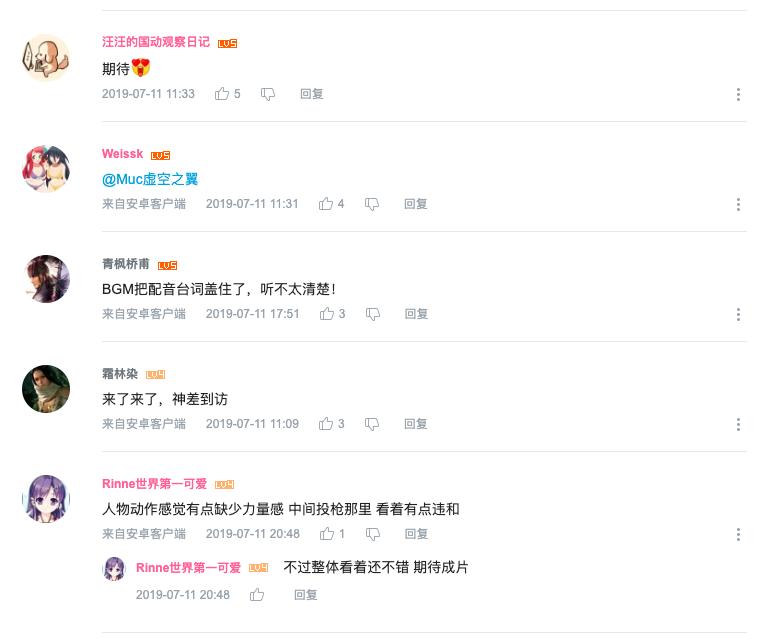Image resolution: width=760 pixels, height=639 pixels.
Task: Like Rinne's comment about 人物动作
Action: tap(327, 534)
